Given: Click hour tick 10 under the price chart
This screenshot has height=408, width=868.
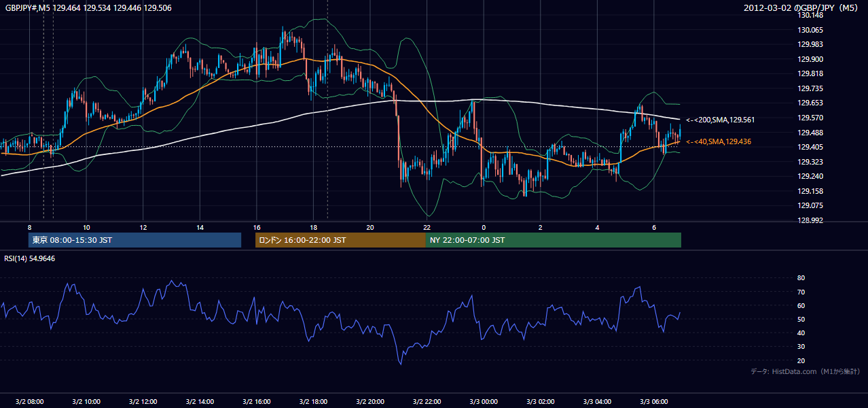Looking at the screenshot, I should tap(86, 227).
